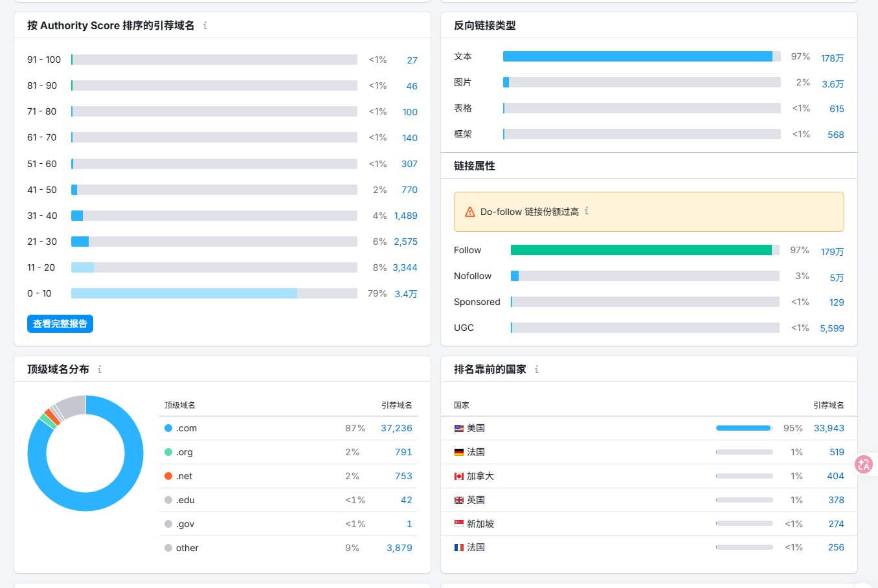Click the Nofollow row label

point(473,276)
